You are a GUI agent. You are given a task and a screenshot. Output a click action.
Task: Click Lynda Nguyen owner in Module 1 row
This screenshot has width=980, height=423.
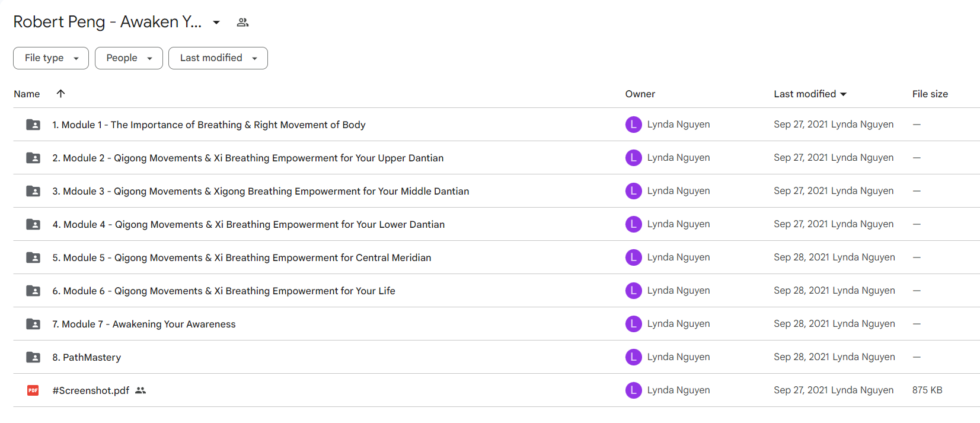point(678,125)
